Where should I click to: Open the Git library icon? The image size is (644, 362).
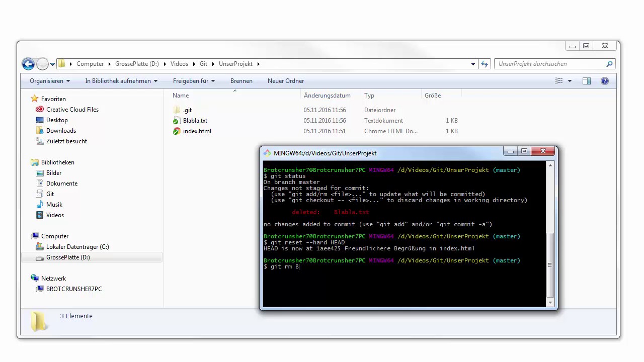click(40, 194)
